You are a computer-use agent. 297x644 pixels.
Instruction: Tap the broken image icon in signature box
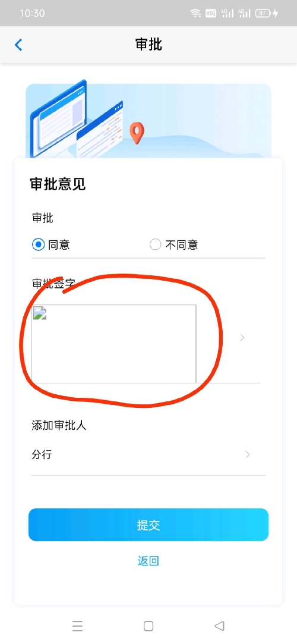(39, 313)
